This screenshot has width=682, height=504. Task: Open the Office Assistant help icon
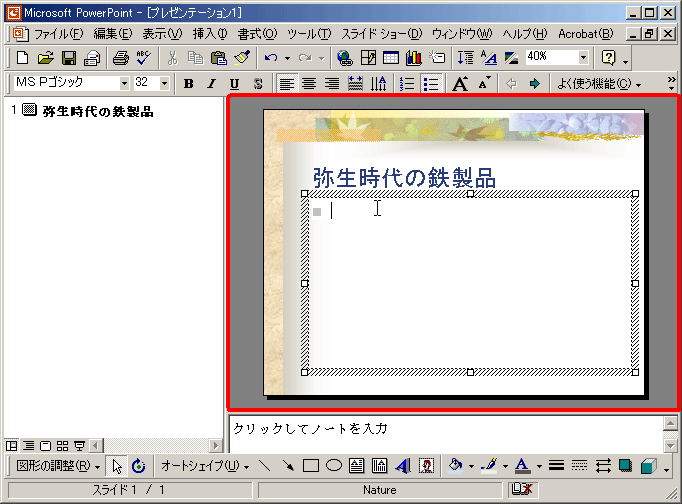pyautogui.click(x=608, y=58)
